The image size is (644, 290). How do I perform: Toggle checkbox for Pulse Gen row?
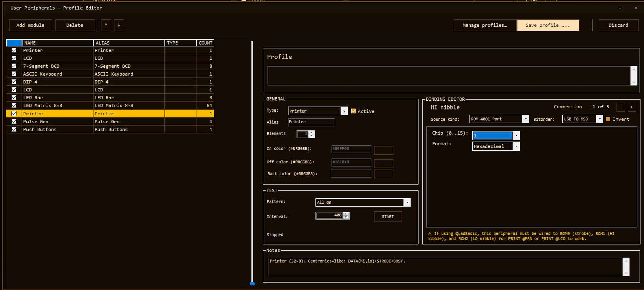pyautogui.click(x=14, y=121)
